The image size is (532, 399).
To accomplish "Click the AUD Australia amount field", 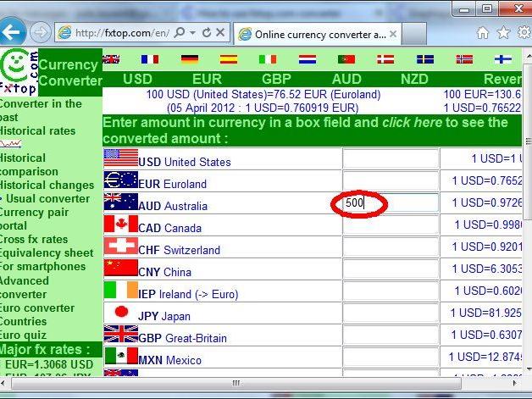I will click(391, 203).
